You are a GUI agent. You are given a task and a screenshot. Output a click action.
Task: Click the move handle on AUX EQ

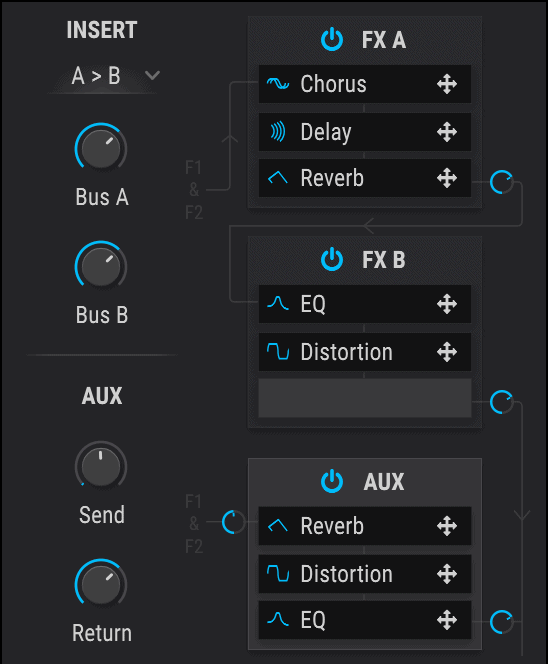pos(447,620)
